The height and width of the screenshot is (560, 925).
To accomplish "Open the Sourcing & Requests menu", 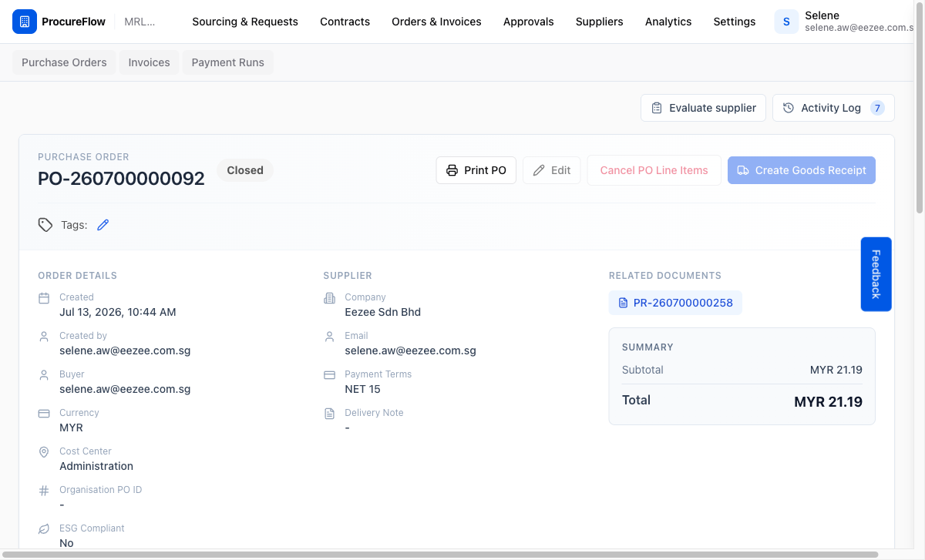I will pos(245,22).
